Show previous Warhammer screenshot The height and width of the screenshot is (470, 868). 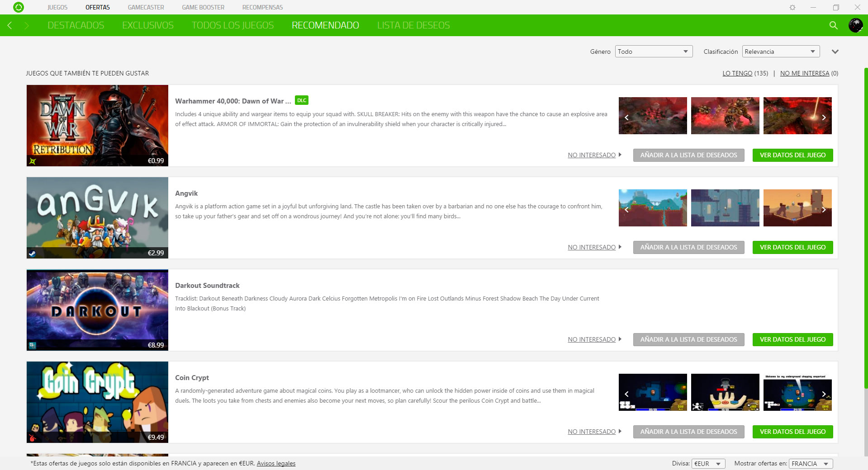[626, 117]
